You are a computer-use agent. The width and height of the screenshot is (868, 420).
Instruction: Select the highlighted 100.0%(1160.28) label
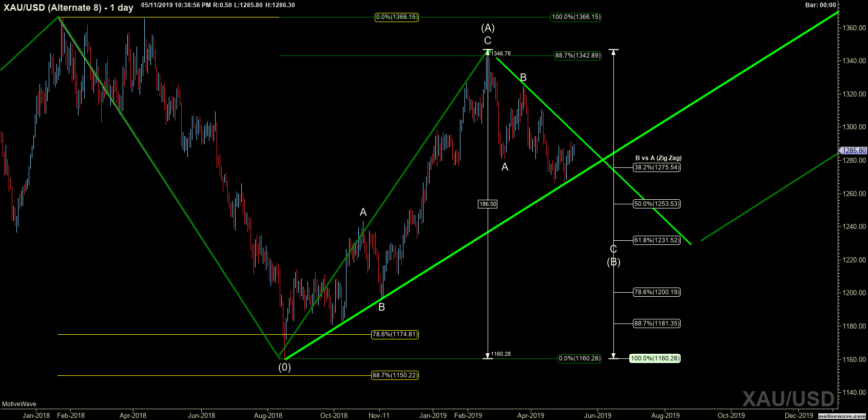pyautogui.click(x=655, y=358)
